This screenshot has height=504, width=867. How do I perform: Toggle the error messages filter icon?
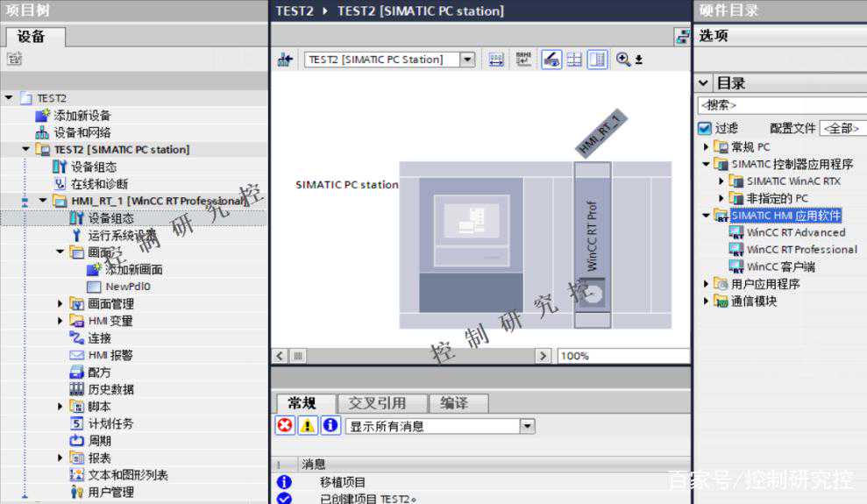tap(285, 426)
